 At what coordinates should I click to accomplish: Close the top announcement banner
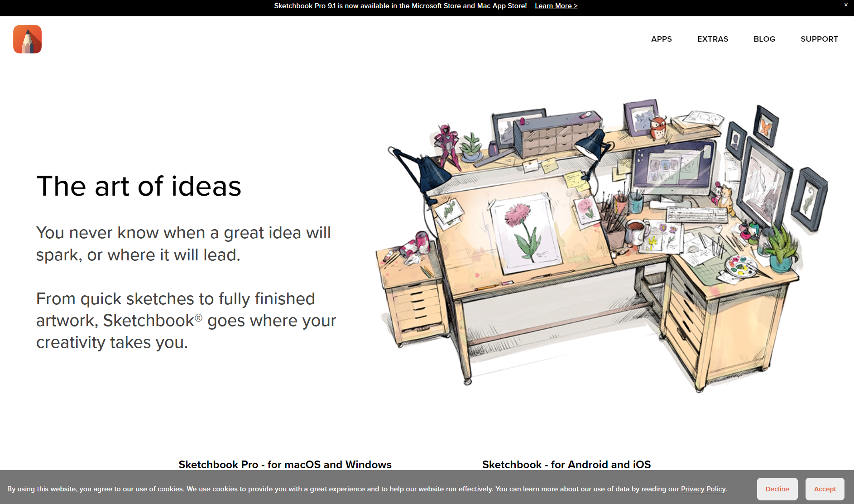pos(846,5)
